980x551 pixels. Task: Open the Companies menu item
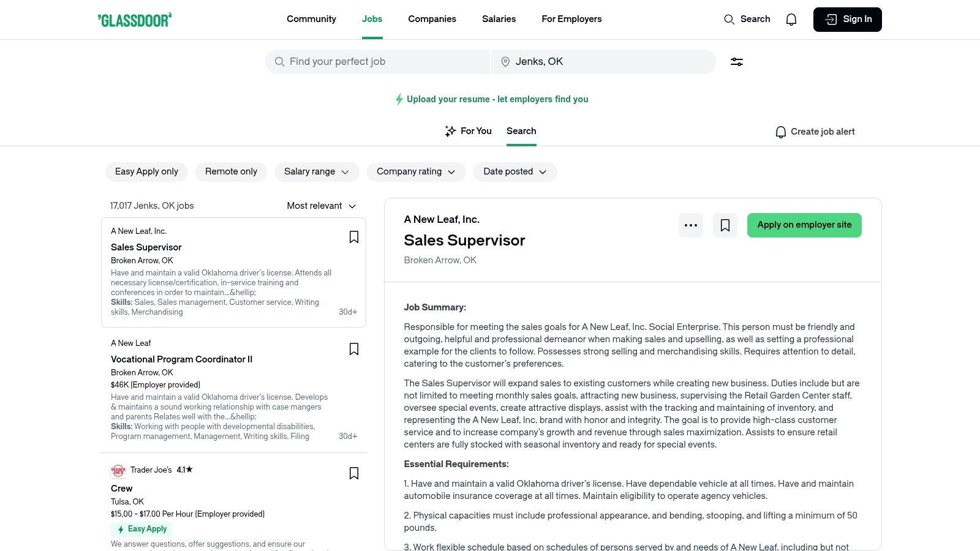432,19
